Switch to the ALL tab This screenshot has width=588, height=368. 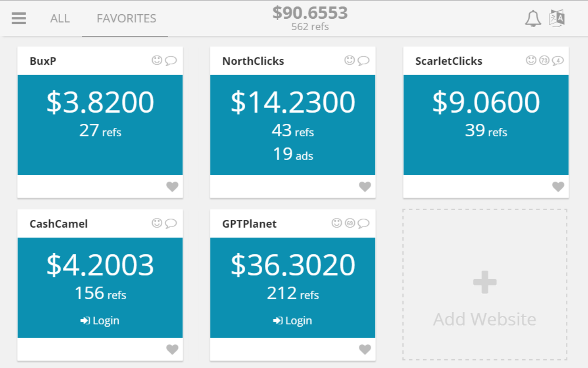pyautogui.click(x=60, y=18)
